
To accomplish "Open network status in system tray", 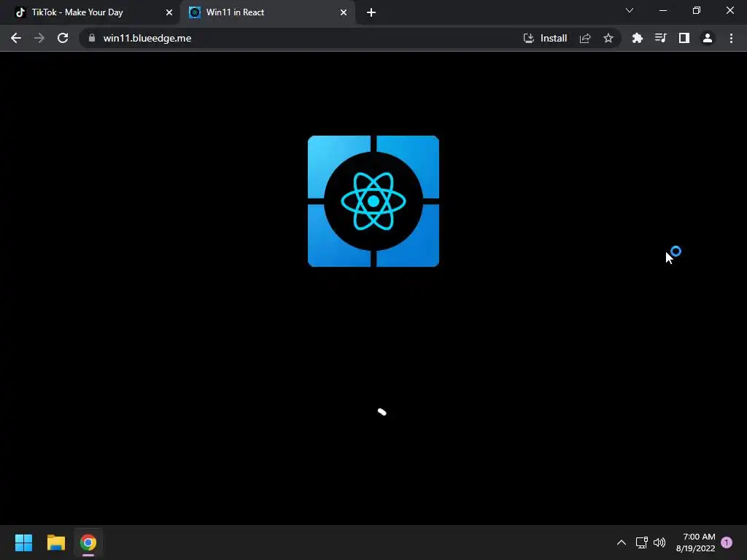I will tap(642, 542).
